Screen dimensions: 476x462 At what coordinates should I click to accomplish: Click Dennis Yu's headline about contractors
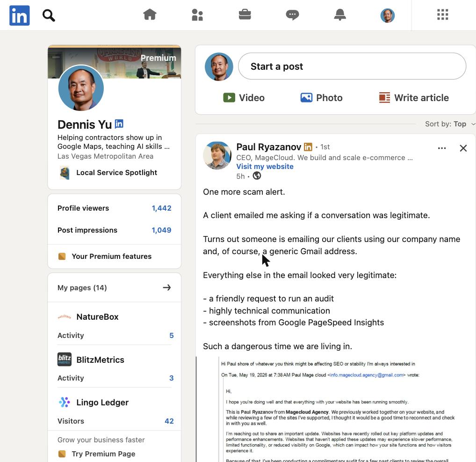[114, 142]
